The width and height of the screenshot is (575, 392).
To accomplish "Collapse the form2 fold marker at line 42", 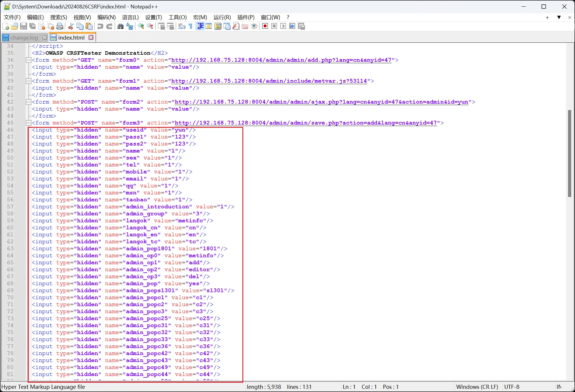I will 29,102.
